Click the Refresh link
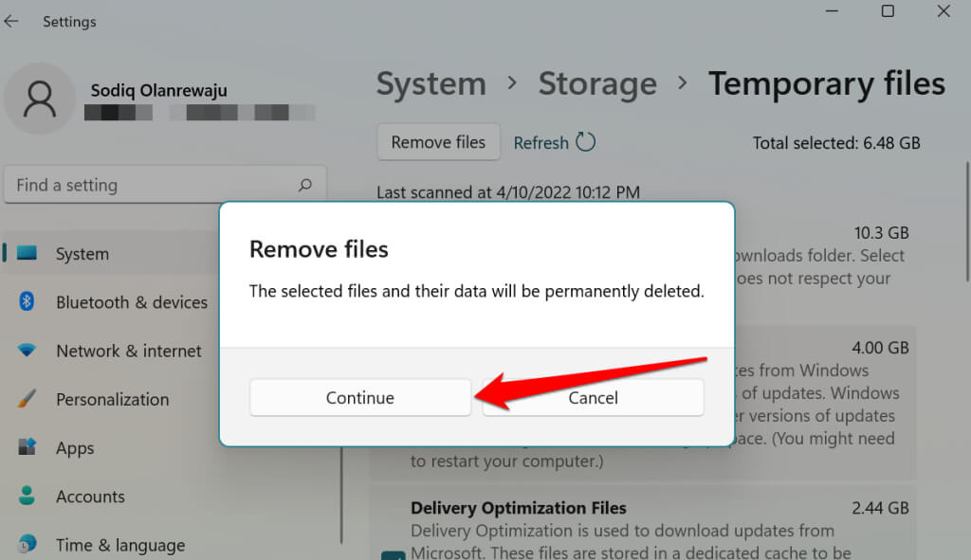 [x=540, y=143]
